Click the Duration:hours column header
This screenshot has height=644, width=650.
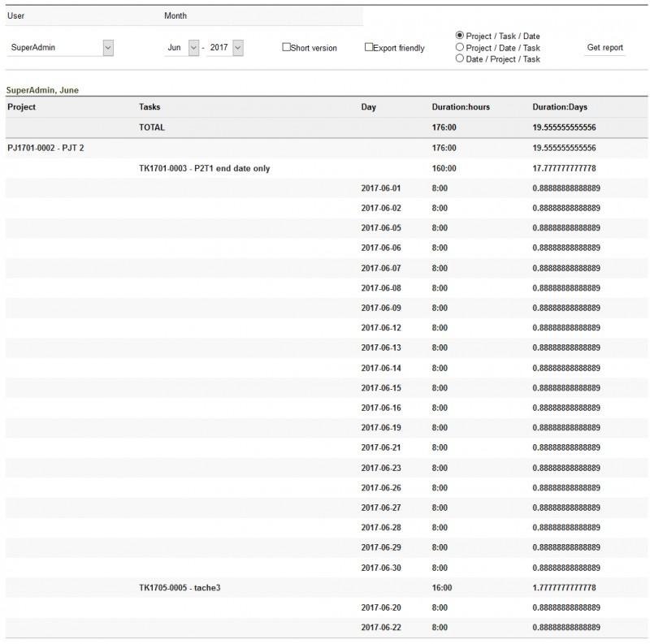[x=459, y=106]
